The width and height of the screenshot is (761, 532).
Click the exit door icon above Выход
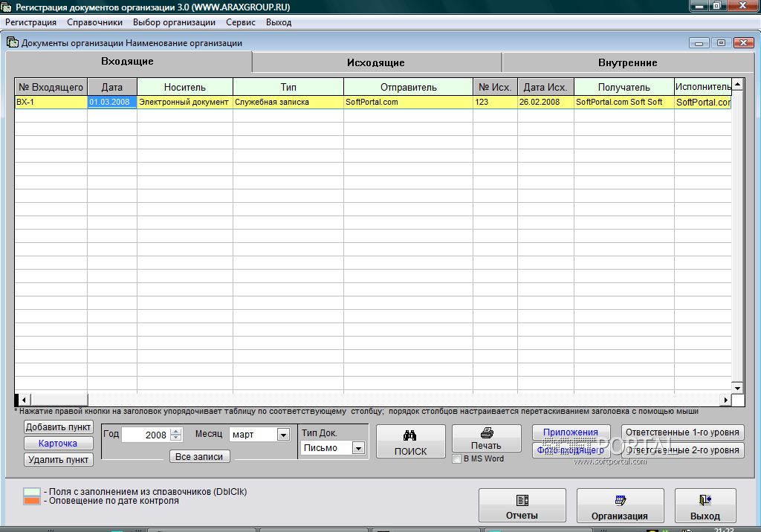coord(705,501)
